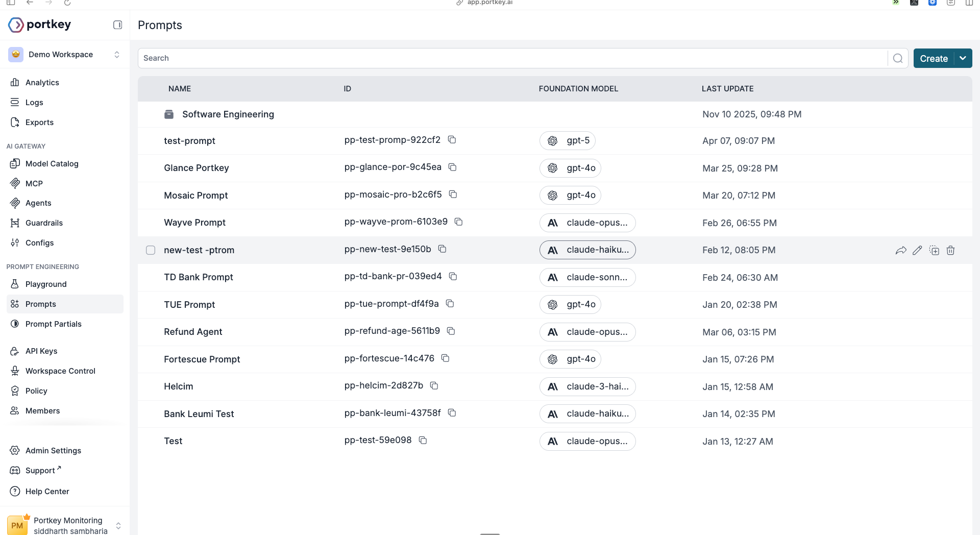The image size is (980, 535).
Task: Click the Portkey logo
Action: pyautogui.click(x=40, y=25)
